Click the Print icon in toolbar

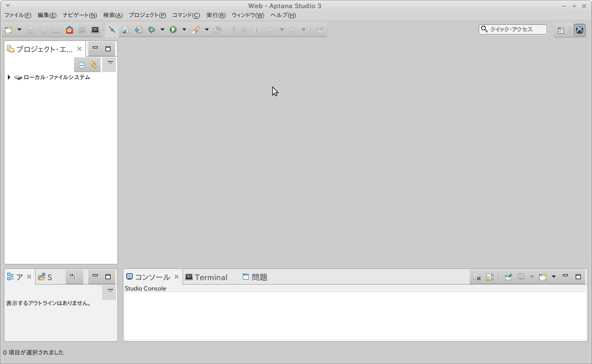point(56,30)
